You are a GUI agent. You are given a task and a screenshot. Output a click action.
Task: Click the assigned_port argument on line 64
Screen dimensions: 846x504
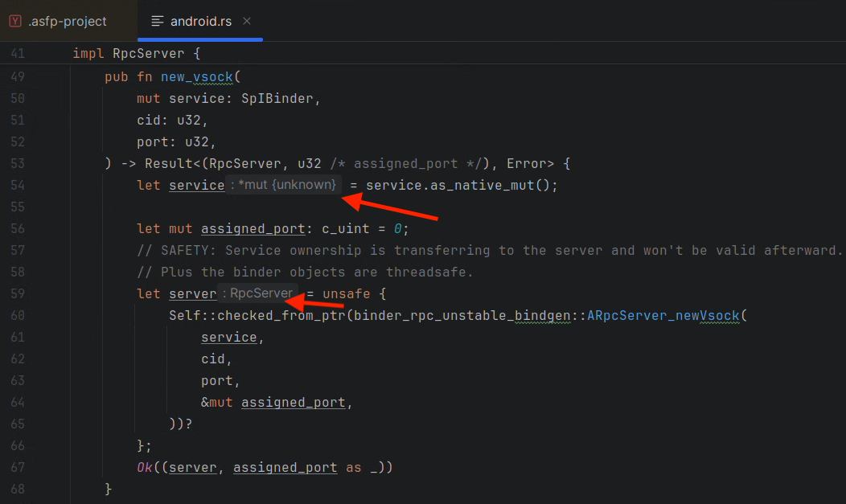295,402
